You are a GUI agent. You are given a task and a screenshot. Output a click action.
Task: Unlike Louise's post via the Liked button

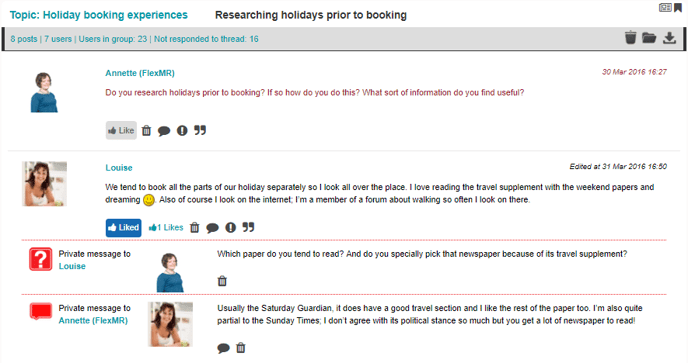tap(123, 228)
